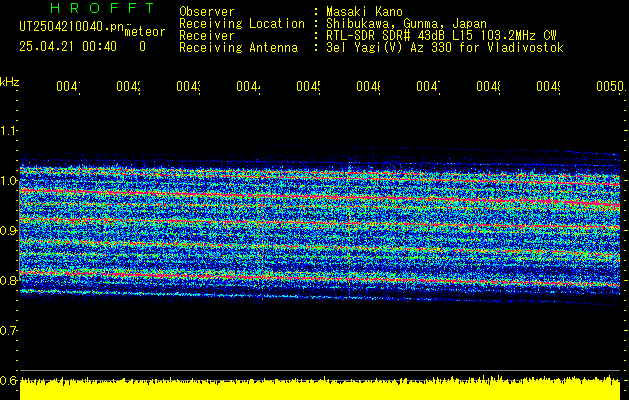This screenshot has width=629, height=400.
Task: Click 3el Yagi(V) Az 330 antenna text
Action: pyautogui.click(x=445, y=48)
